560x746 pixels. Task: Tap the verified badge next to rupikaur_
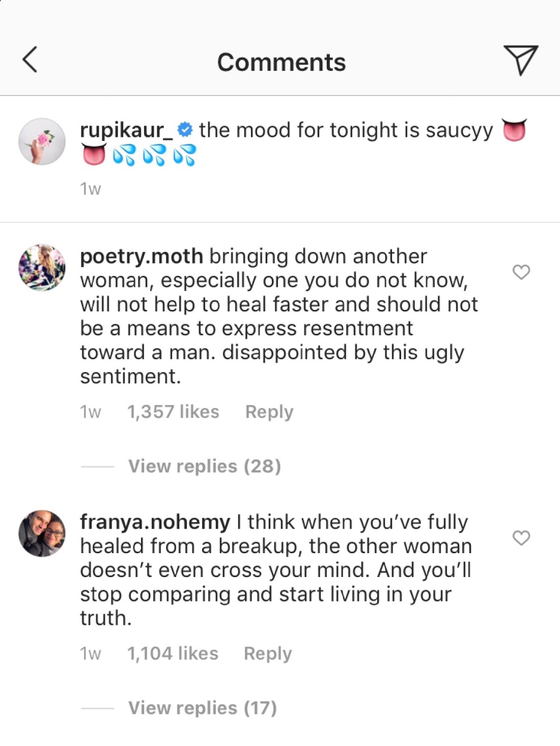[185, 130]
